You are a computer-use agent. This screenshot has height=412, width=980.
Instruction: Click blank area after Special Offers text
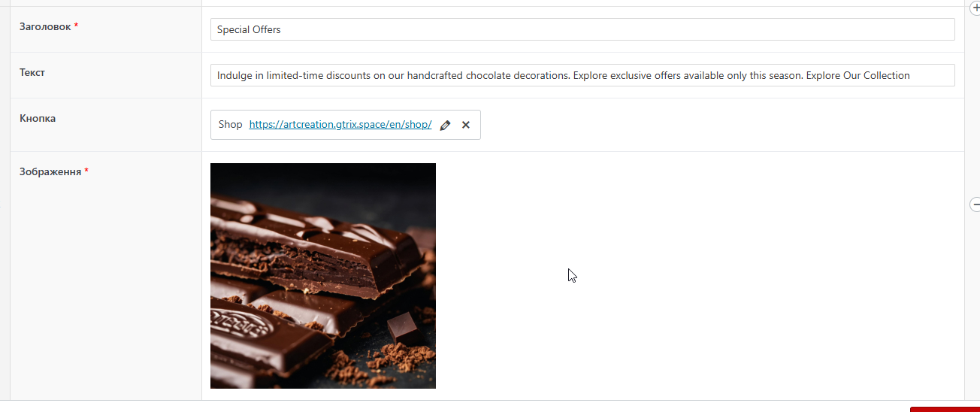point(616,29)
